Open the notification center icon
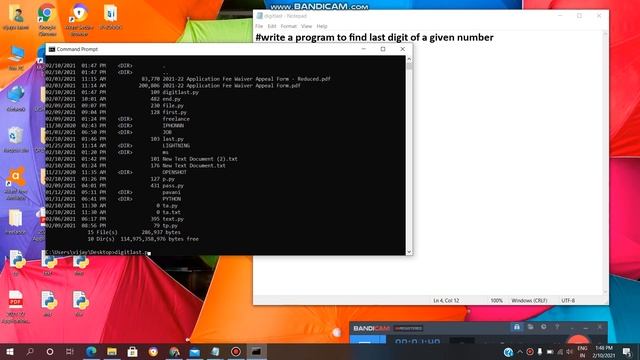The image size is (640, 360). point(627,352)
